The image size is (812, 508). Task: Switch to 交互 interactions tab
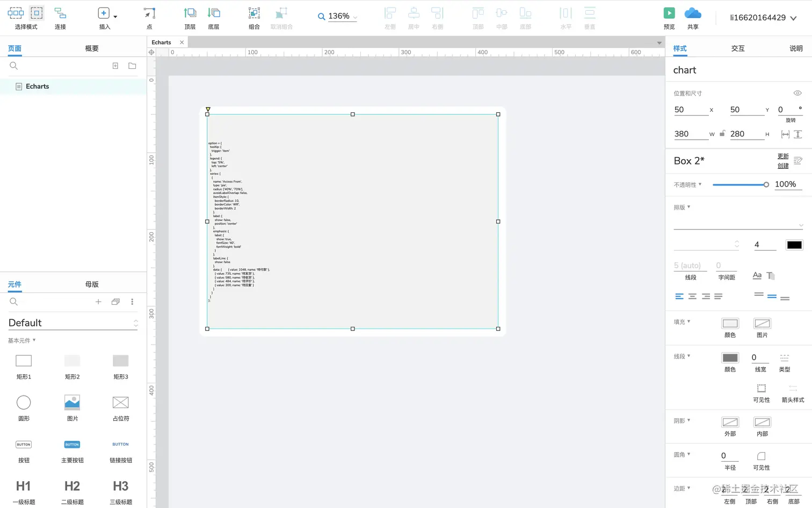tap(738, 48)
